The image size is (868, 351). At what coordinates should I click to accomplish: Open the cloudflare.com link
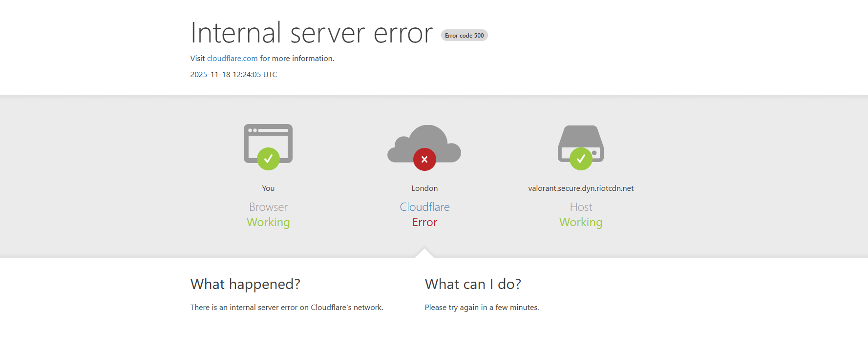click(x=232, y=58)
